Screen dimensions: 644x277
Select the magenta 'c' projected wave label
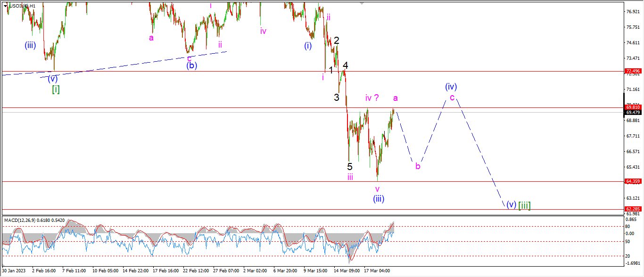pos(452,98)
